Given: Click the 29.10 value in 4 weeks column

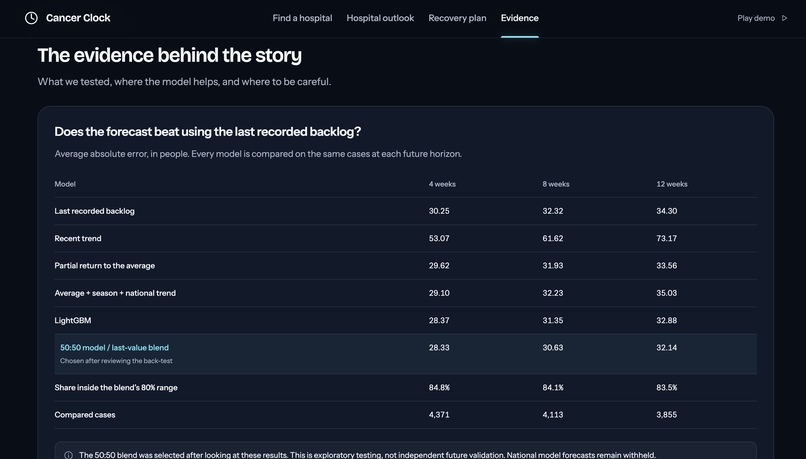Looking at the screenshot, I should 439,293.
